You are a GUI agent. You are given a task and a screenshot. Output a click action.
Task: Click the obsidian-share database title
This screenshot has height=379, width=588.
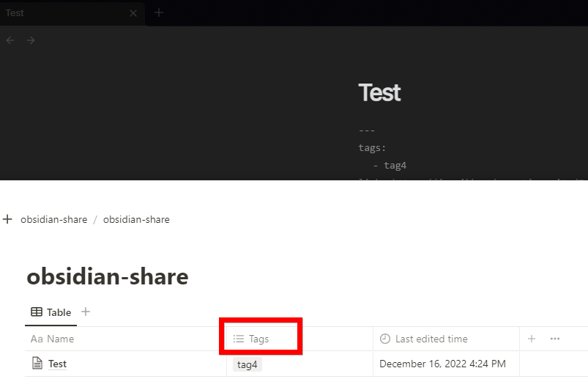pyautogui.click(x=108, y=276)
